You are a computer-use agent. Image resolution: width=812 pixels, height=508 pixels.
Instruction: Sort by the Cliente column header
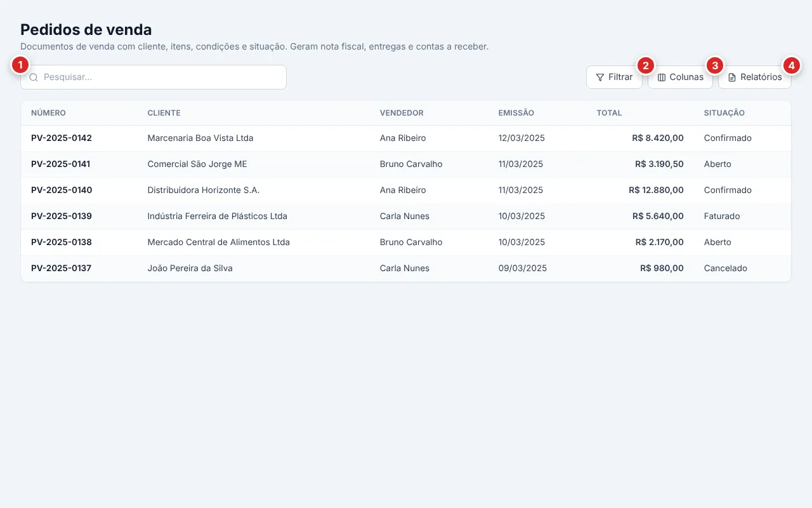[x=164, y=113]
